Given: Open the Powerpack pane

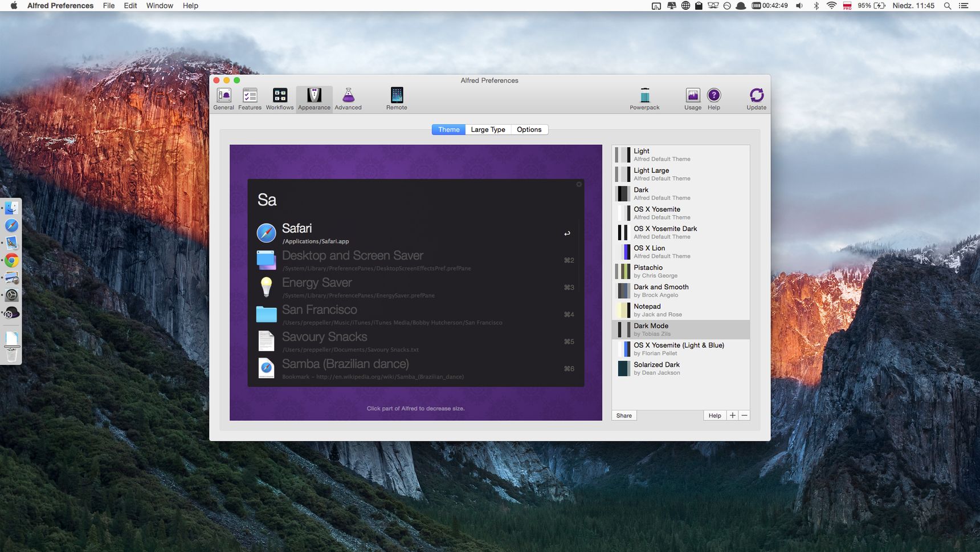Looking at the screenshot, I should click(644, 99).
